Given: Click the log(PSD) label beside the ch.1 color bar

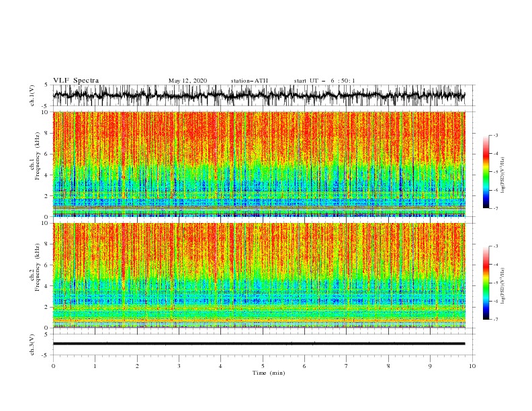Looking at the screenshot, I should click(x=503, y=175).
